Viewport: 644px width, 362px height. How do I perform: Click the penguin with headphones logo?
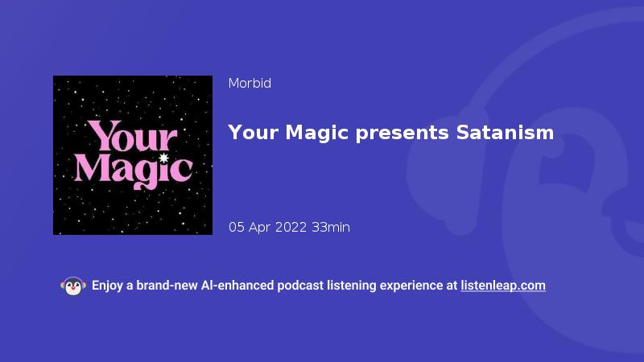point(73,286)
